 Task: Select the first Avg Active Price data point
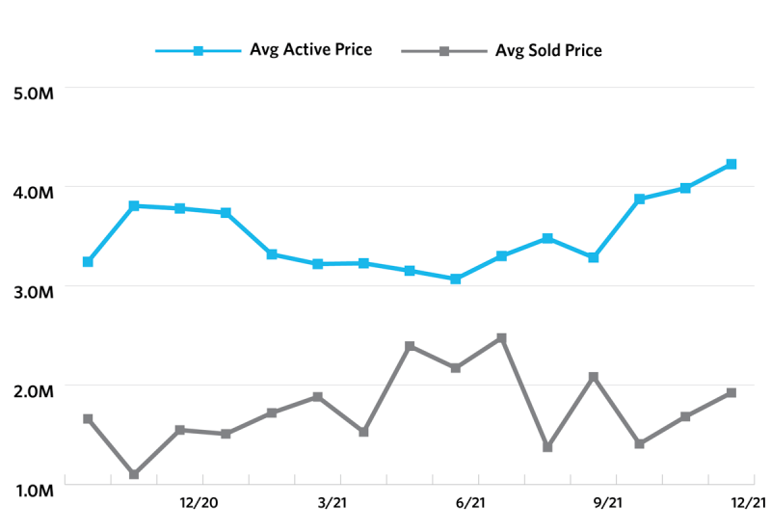(88, 262)
